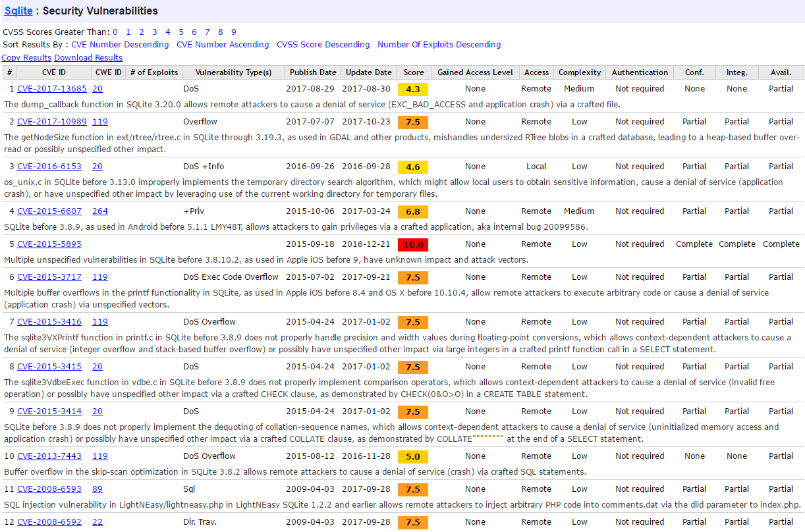Click the dump_callback function description text
This screenshot has height=532, width=805.
[x=312, y=104]
